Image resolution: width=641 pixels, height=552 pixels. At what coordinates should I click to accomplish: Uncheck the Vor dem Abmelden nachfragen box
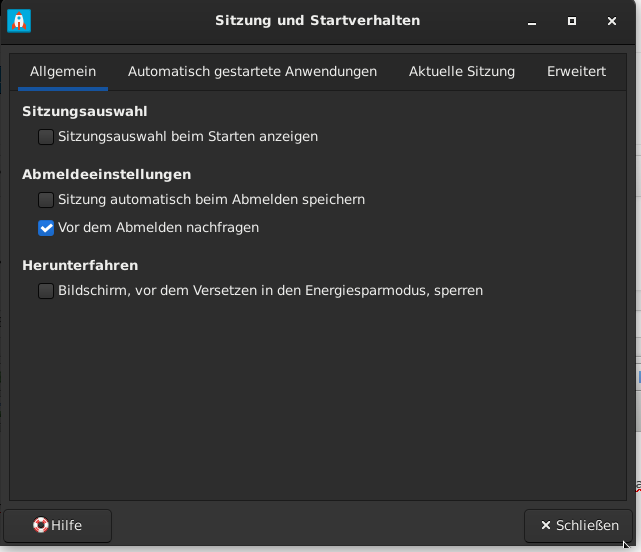click(46, 228)
